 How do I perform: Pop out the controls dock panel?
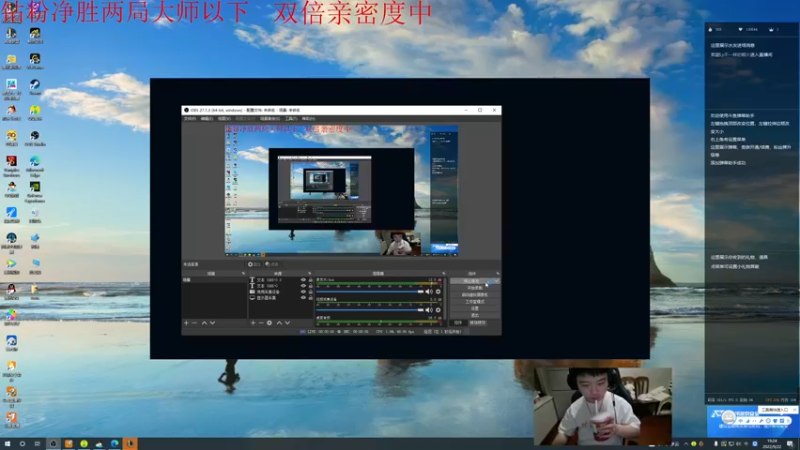498,273
